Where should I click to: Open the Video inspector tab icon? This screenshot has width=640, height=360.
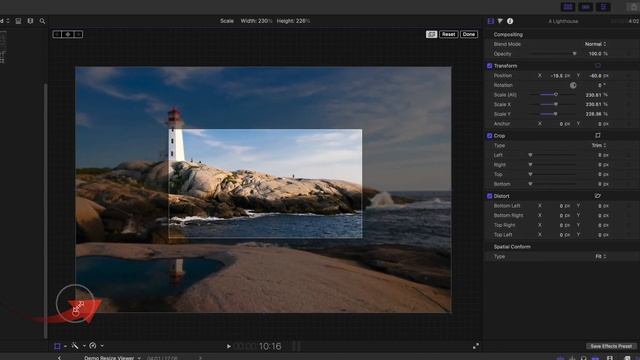pos(491,21)
